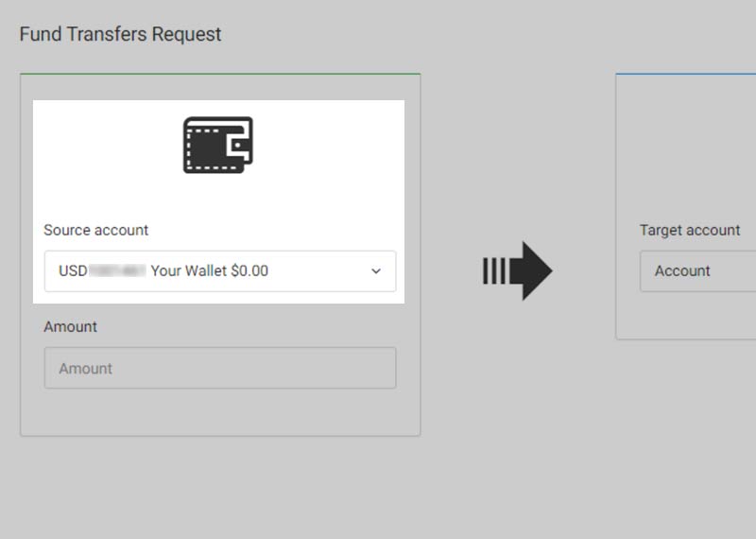
Task: Select the USD currency text in source field
Action: click(73, 271)
